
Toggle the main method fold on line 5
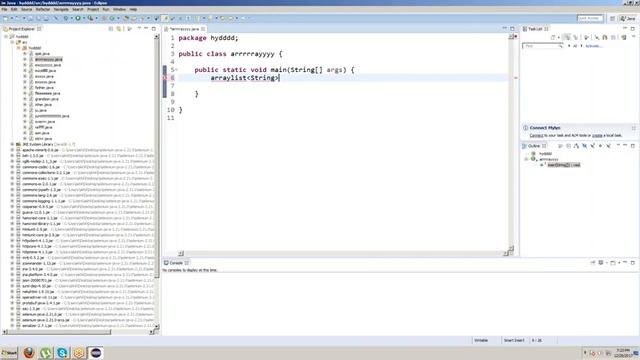click(x=176, y=70)
